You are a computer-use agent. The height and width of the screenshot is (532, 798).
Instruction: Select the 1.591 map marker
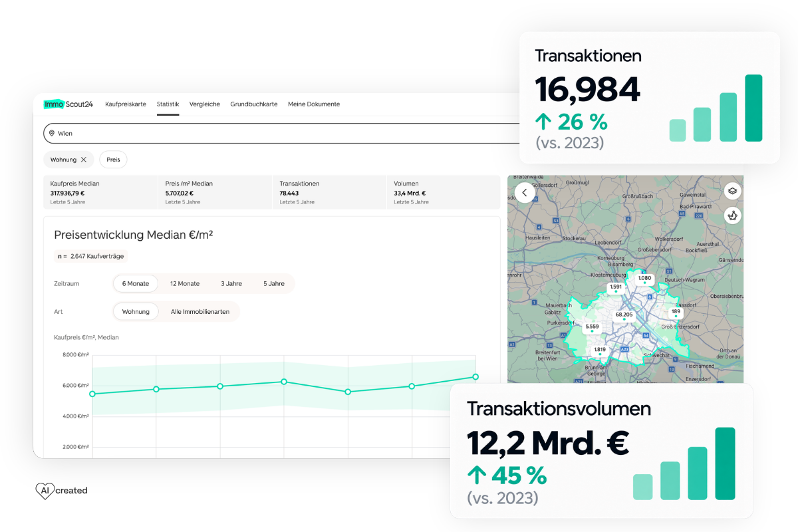(616, 287)
